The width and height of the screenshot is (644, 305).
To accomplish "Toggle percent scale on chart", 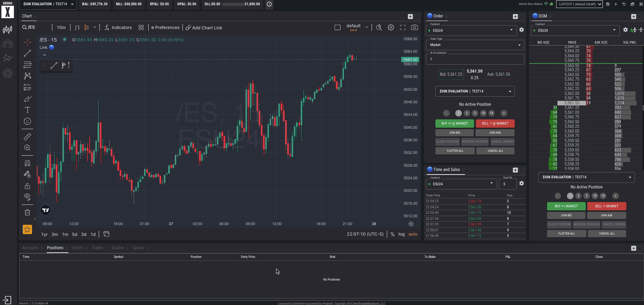I will pyautogui.click(x=392, y=234).
